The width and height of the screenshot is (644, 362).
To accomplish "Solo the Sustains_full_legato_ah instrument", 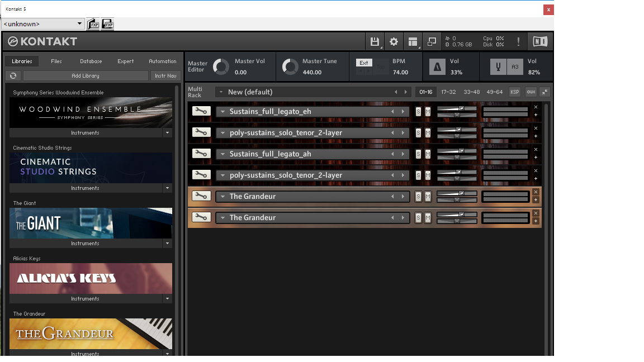I will coord(418,154).
